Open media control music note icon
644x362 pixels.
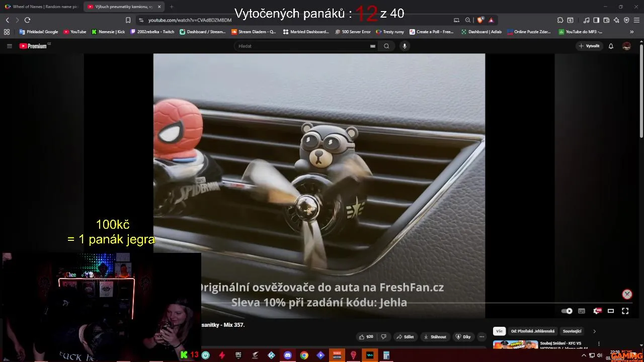click(x=586, y=20)
